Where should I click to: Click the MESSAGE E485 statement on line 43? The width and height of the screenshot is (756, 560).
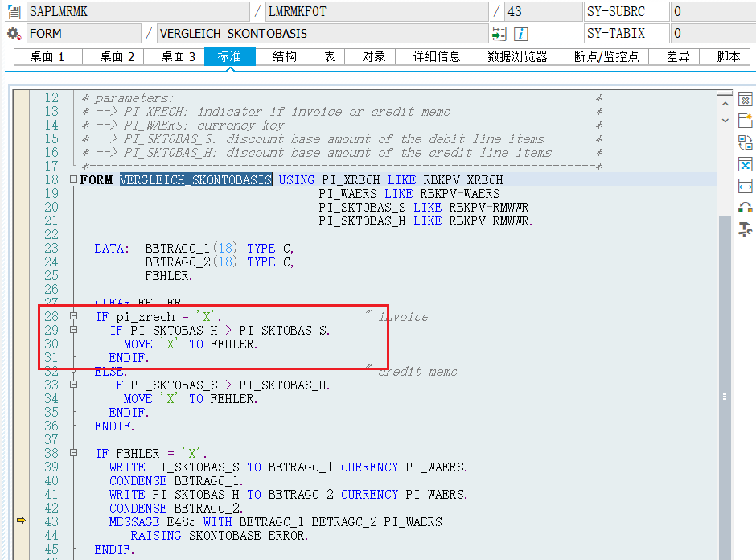pyautogui.click(x=275, y=522)
